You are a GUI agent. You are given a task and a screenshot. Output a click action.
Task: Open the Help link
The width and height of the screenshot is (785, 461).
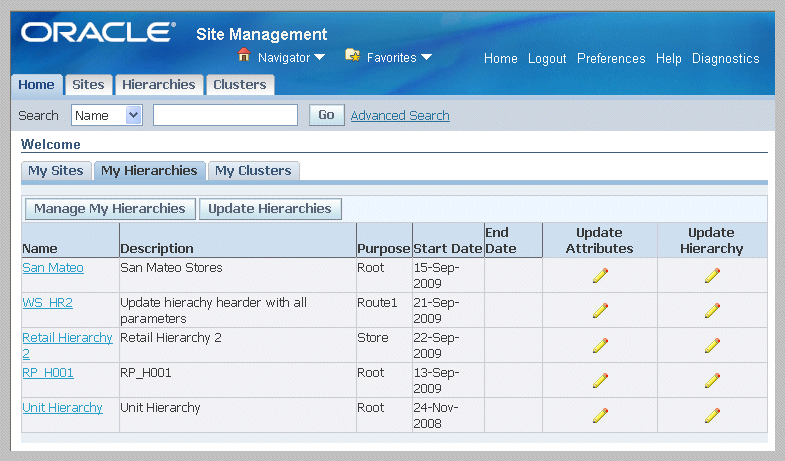tap(669, 59)
